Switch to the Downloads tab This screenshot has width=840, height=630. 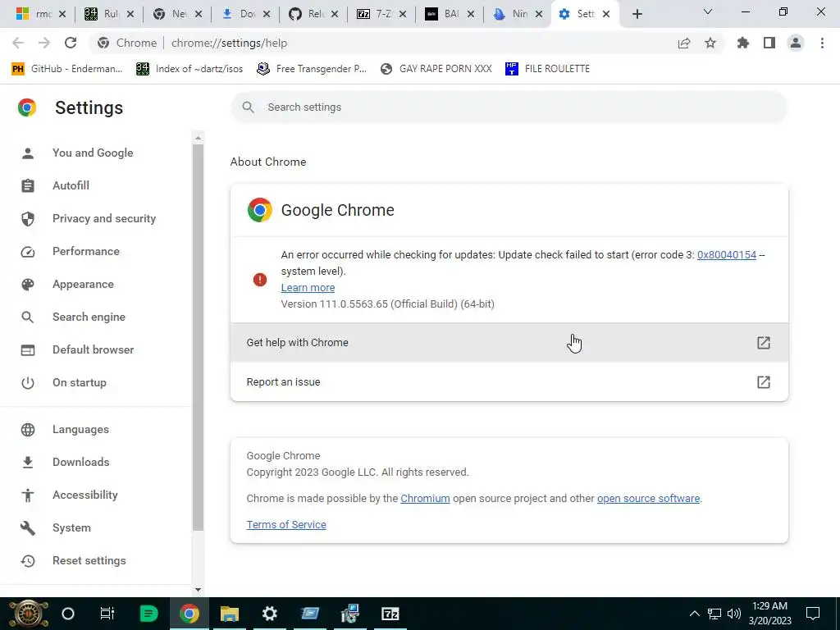[x=244, y=14]
